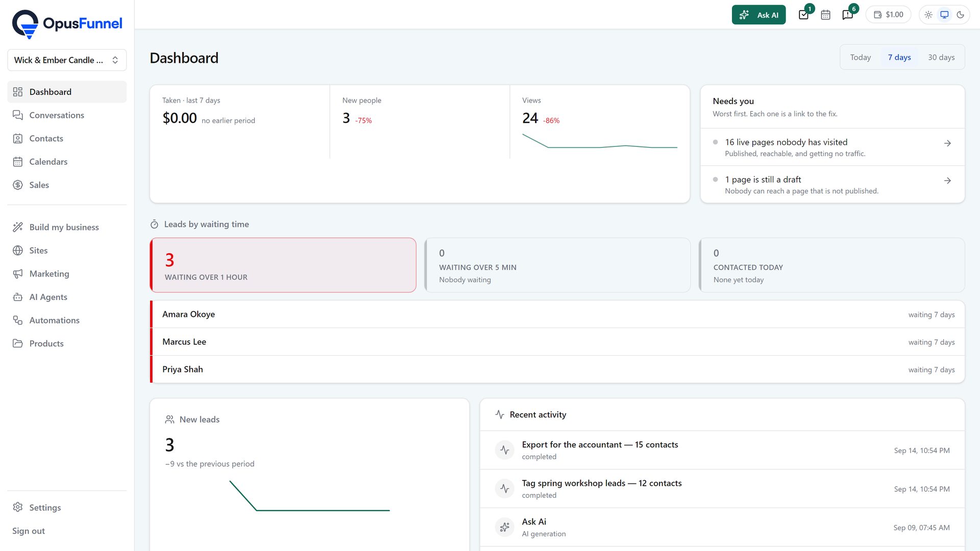Open arrow for 16 live pages nobody visited
Viewport: 980px width, 551px height.
pos(947,143)
